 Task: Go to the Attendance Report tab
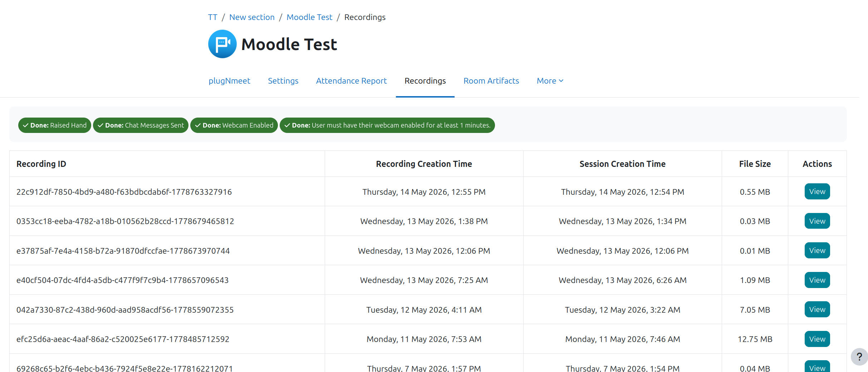tap(351, 81)
